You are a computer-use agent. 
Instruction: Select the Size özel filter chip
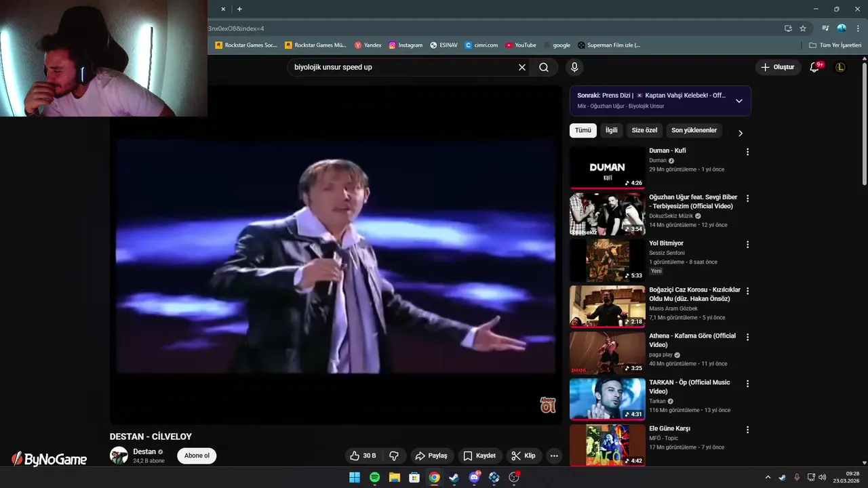[645, 130]
